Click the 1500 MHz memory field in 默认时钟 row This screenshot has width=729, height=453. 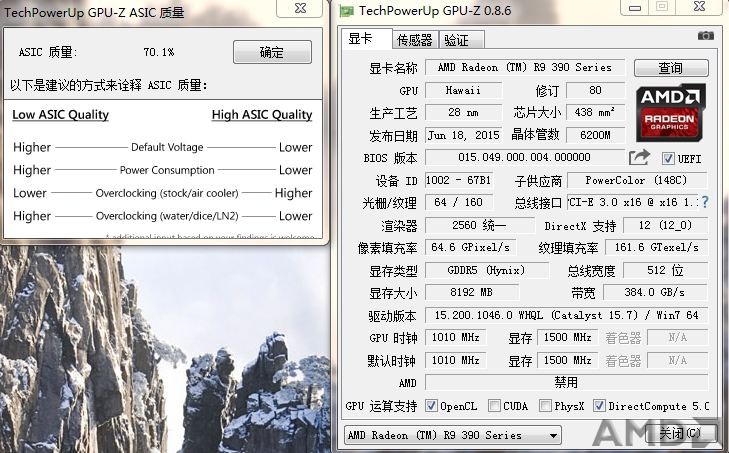567,360
